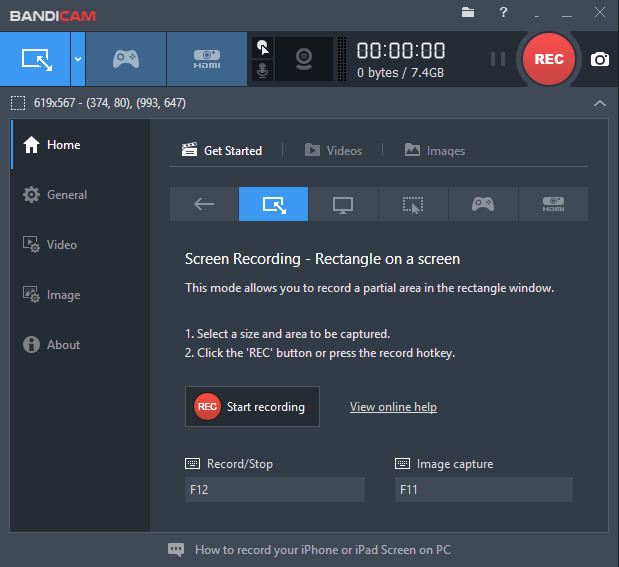Select the gamepad Game Recording tile
The height and width of the screenshot is (567, 619).
click(x=483, y=204)
